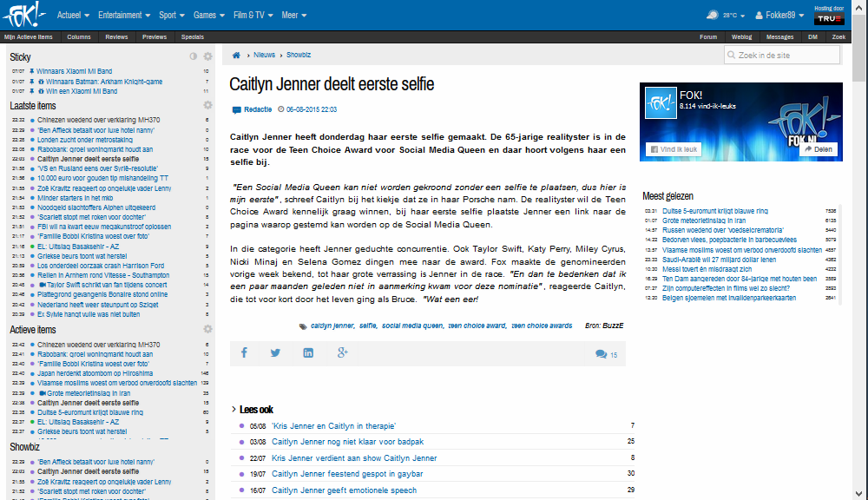Open 'Caitlyn Jenner nog niet klaar voor badpak'

pyautogui.click(x=348, y=441)
